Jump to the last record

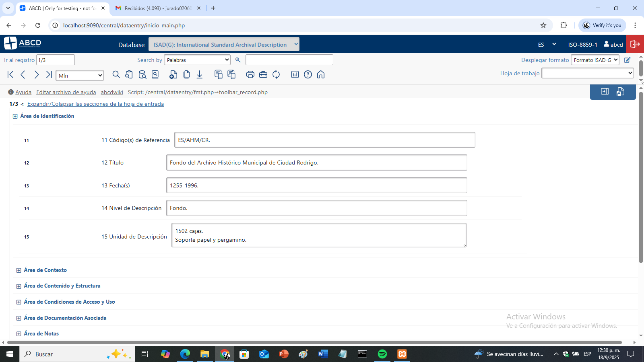(x=49, y=74)
